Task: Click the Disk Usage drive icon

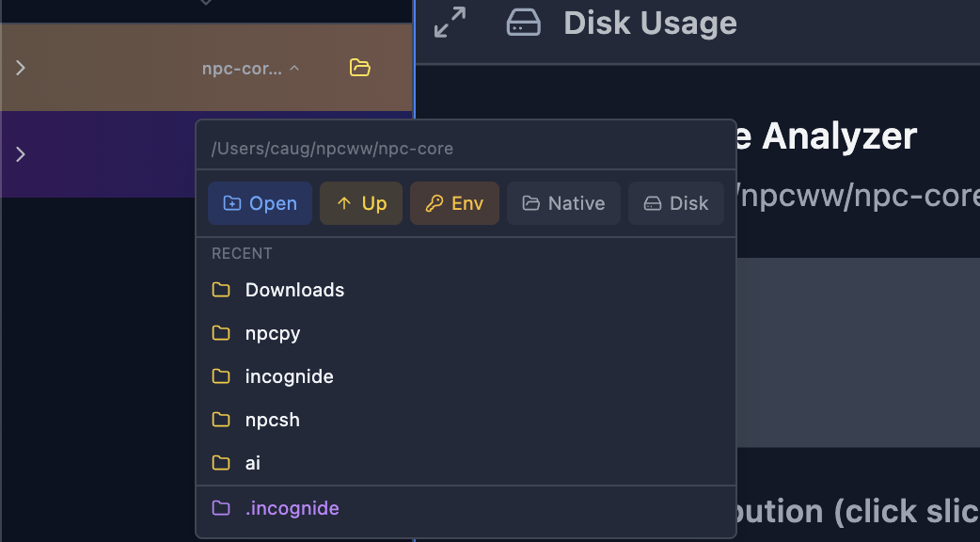Action: 523,23
